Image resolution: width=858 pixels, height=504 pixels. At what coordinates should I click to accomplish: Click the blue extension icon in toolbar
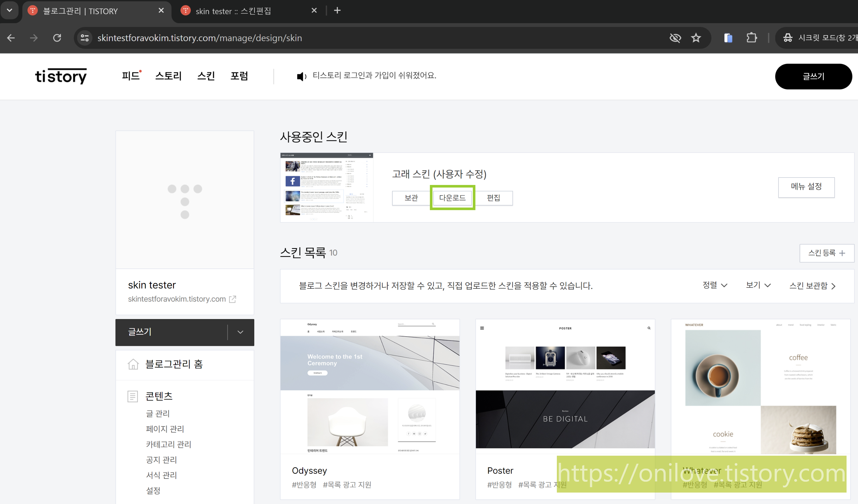728,38
